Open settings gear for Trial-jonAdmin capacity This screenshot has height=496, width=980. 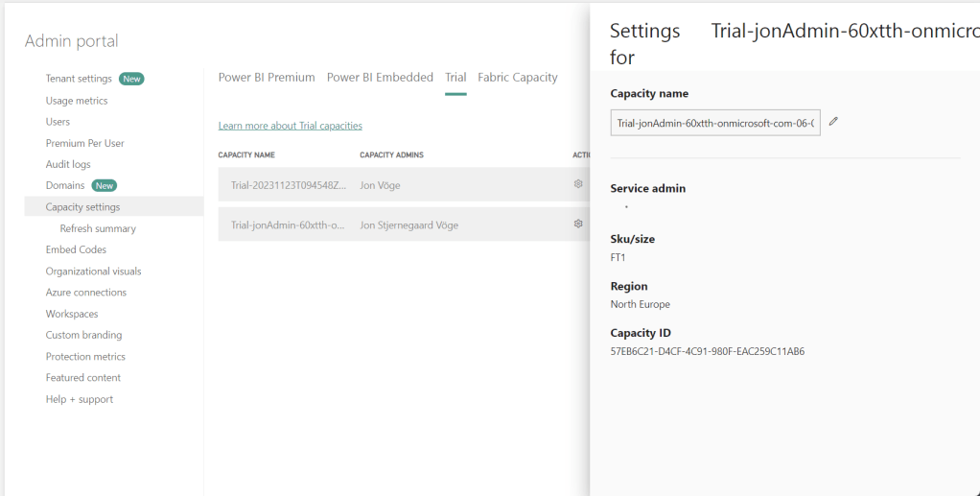578,224
